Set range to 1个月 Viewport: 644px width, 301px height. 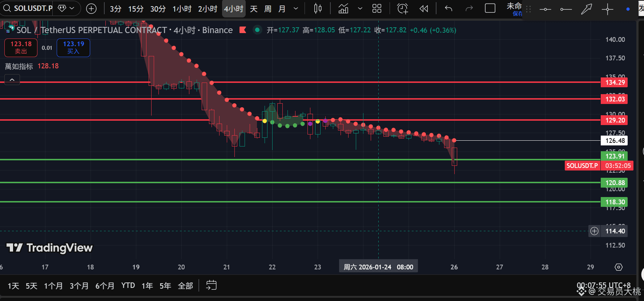(53, 286)
